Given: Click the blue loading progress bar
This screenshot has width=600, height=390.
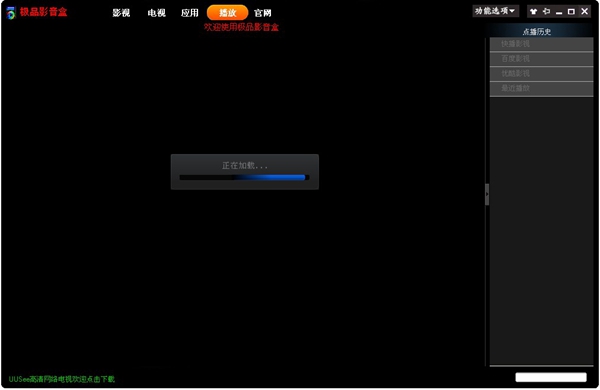Looking at the screenshot, I should (244, 178).
